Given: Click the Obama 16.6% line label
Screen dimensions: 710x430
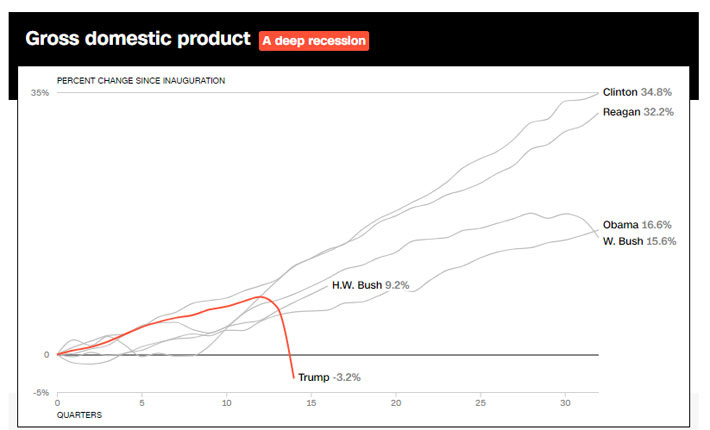Looking at the screenshot, I should click(x=637, y=225).
